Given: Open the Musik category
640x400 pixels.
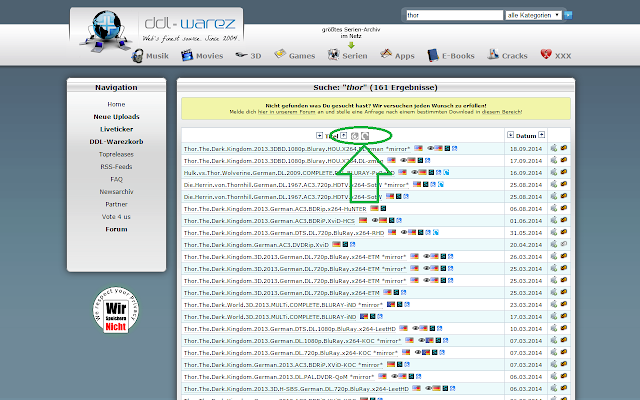Looking at the screenshot, I should coord(150,56).
